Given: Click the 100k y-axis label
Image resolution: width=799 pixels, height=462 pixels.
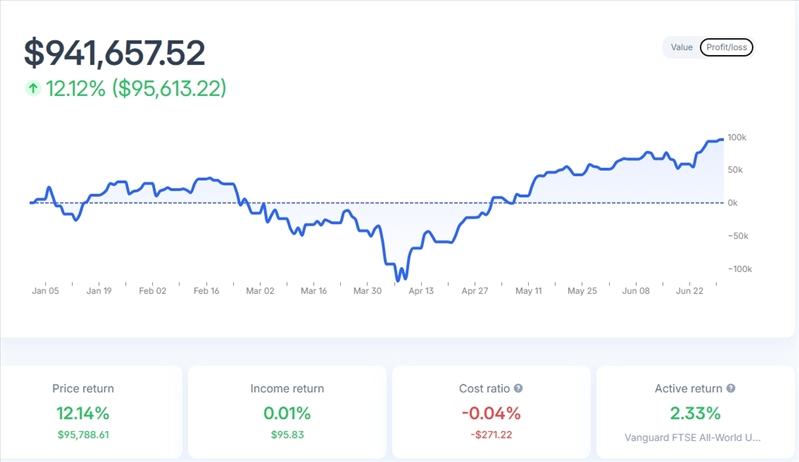Looking at the screenshot, I should click(737, 137).
